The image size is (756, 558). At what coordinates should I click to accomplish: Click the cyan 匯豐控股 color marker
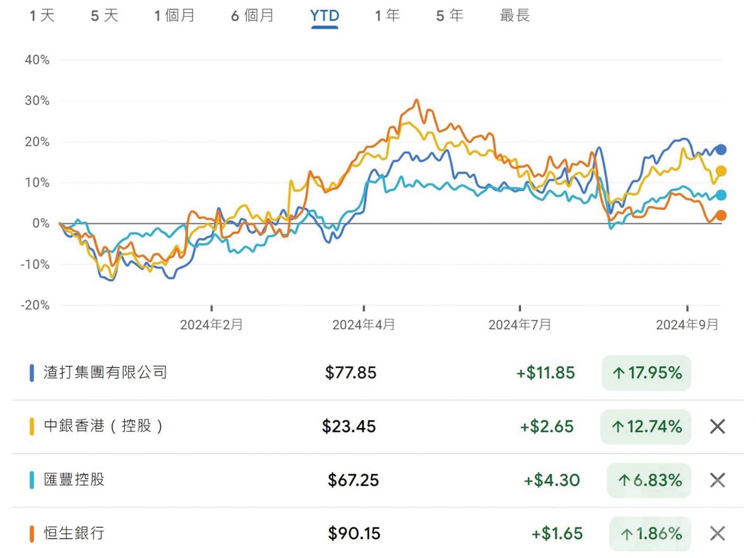point(32,480)
